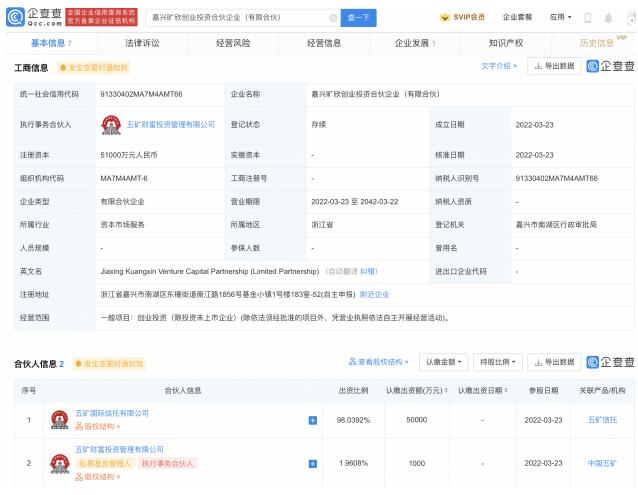
Task: Open the 企业套餐 header link
Action: tap(517, 17)
